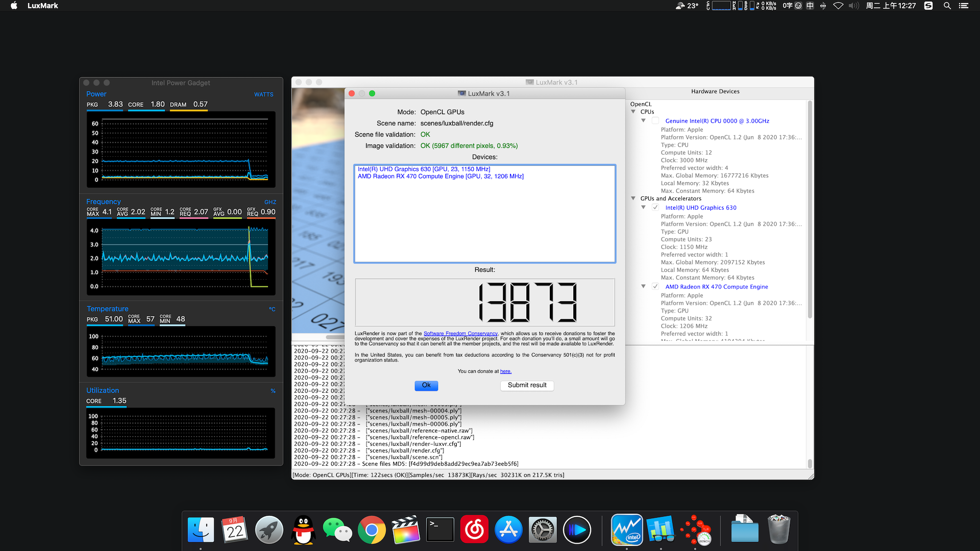980x551 pixels.
Task: Open Geekbench chart-with-glasses dock icon
Action: tap(661, 529)
